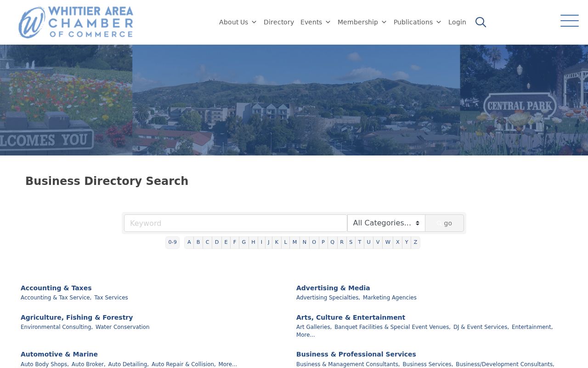The height and width of the screenshot is (368, 588).
Task: Open Business Services subcategory
Action: [x=427, y=364]
